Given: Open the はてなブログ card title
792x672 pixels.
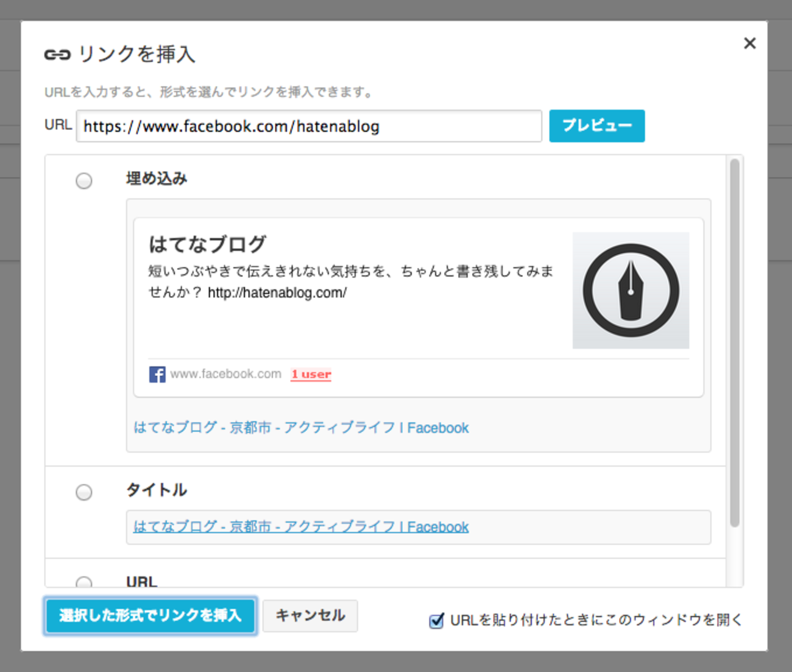Looking at the screenshot, I should click(207, 244).
